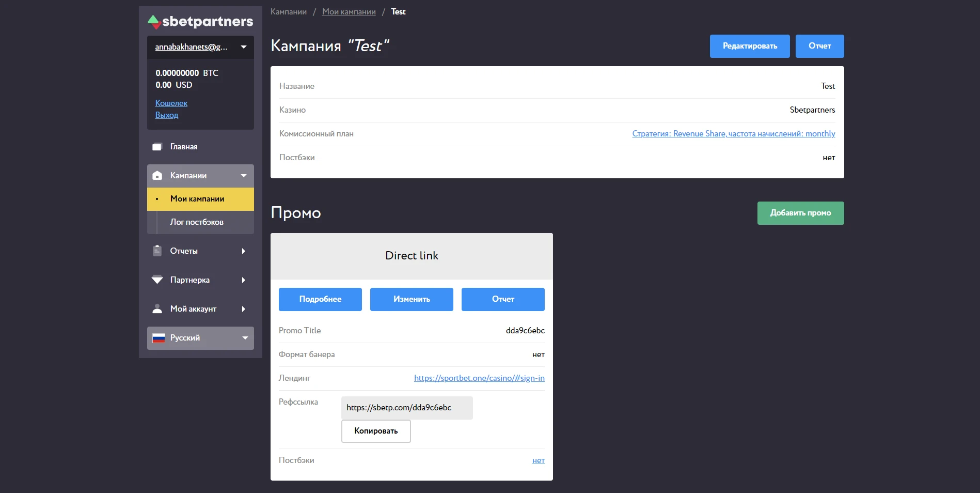Click the Sbetpartners casino value

812,110
